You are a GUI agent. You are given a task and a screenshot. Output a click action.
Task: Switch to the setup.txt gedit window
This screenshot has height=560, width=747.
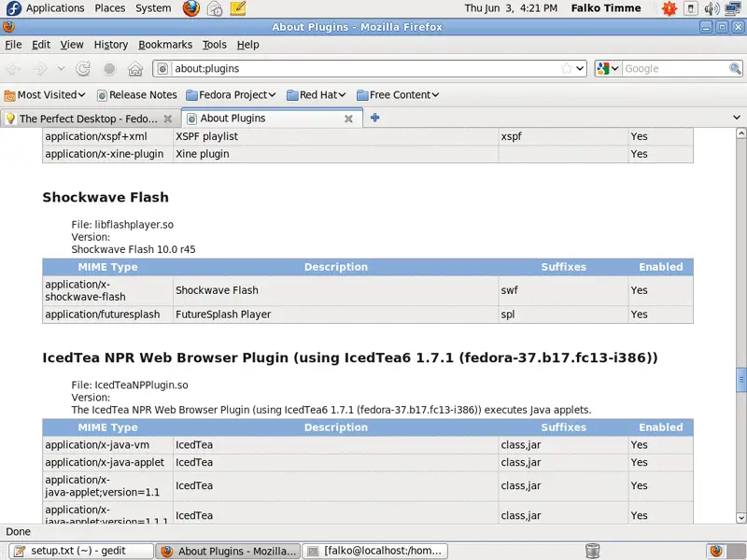click(x=81, y=551)
